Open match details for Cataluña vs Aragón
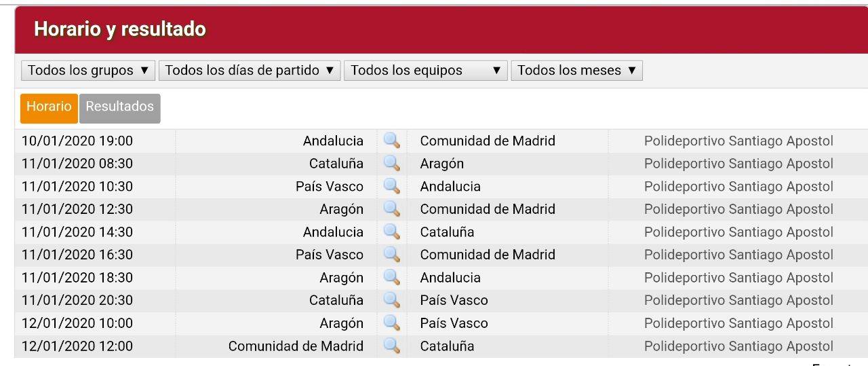868x366 pixels. [391, 164]
